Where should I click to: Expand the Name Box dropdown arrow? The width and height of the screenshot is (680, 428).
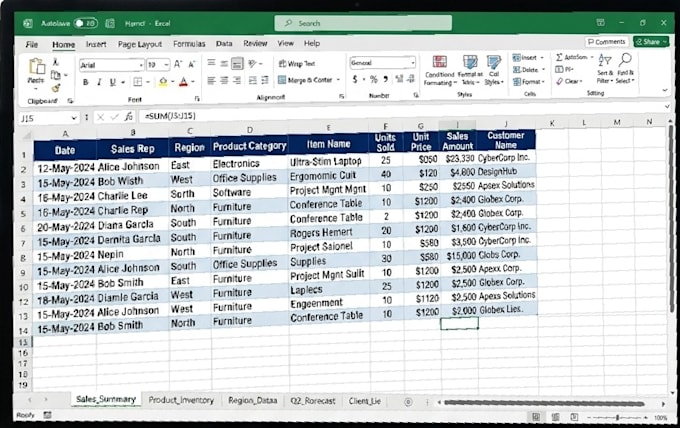(74, 118)
